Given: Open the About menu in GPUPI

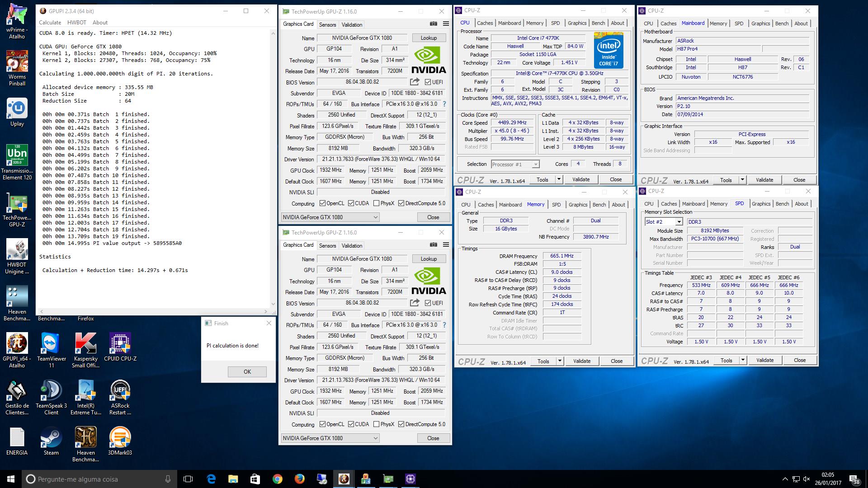Looking at the screenshot, I should coord(100,22).
